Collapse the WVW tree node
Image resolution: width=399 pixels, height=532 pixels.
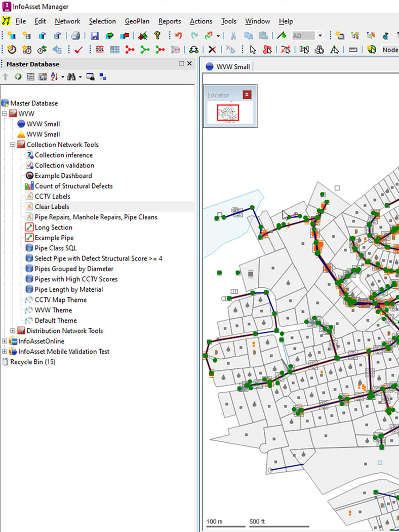tap(5, 113)
